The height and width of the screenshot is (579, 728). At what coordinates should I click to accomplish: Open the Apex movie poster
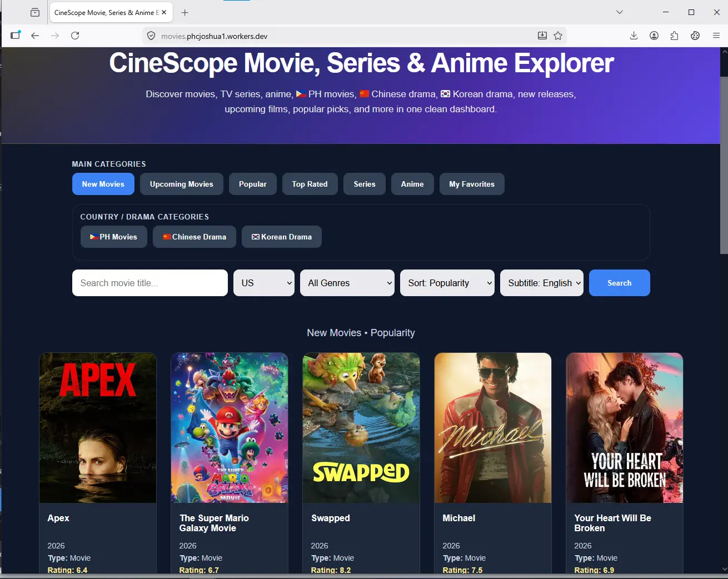98,428
